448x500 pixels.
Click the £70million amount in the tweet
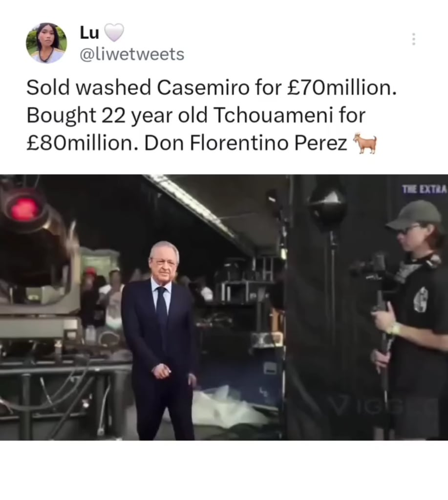pos(342,87)
